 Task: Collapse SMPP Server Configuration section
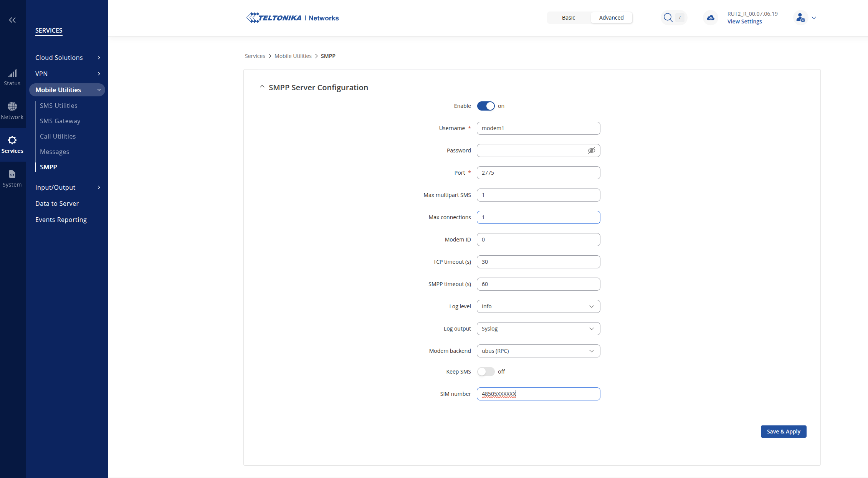pos(262,87)
